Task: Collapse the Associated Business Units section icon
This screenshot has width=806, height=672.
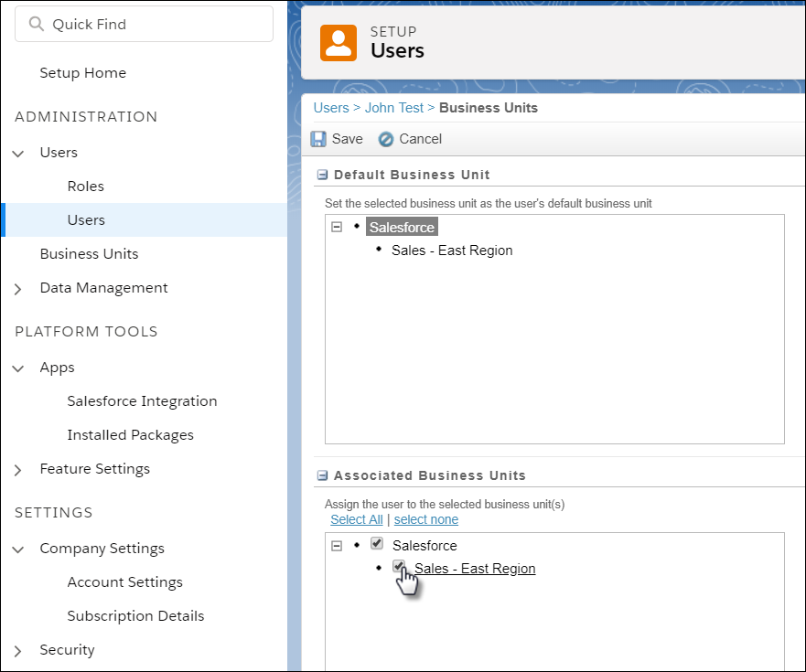Action: [x=322, y=475]
